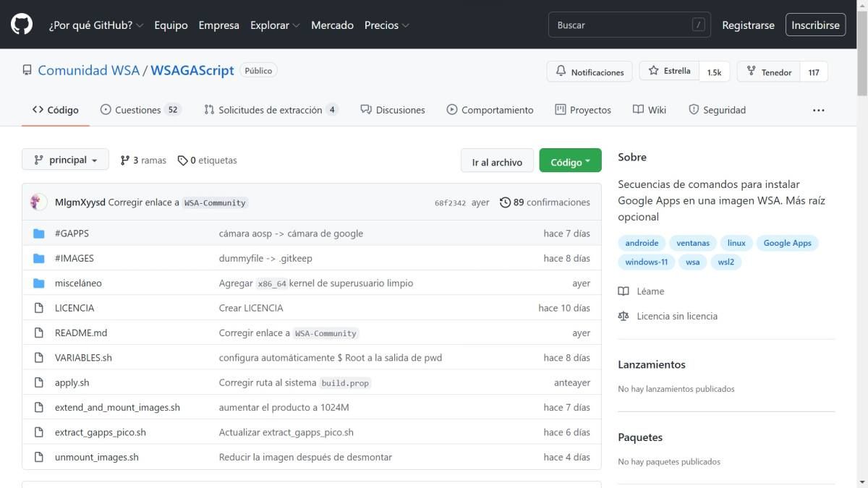868x488 pixels.
Task: Click the star icon in Estrella button
Action: [654, 71]
